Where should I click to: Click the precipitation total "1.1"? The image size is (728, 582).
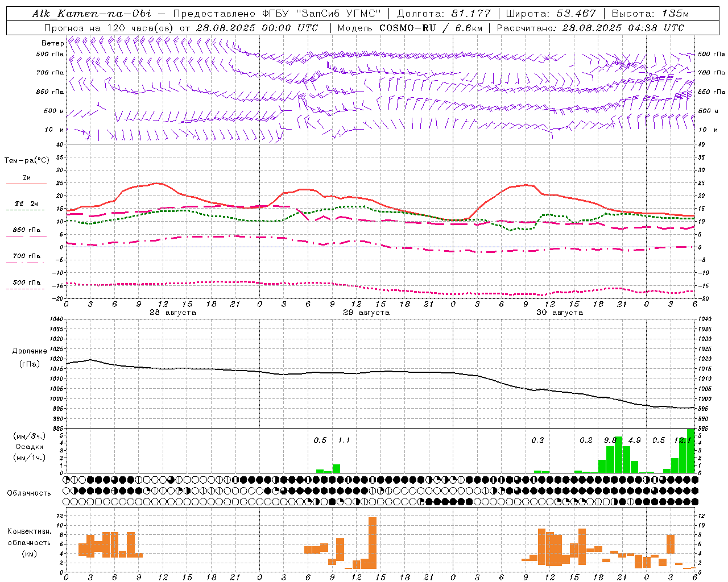tap(344, 440)
